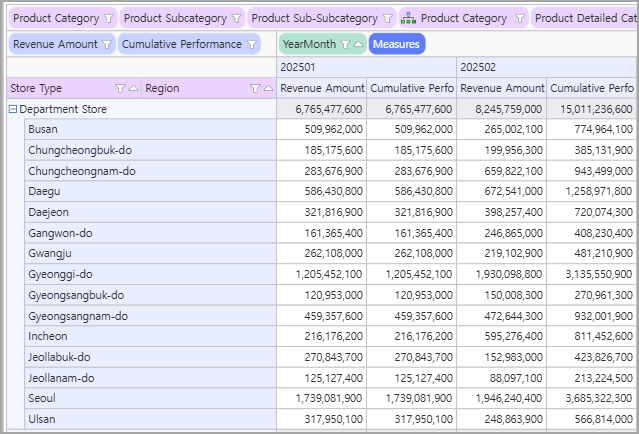
Task: Select the Seoul region row
Action: click(x=150, y=398)
